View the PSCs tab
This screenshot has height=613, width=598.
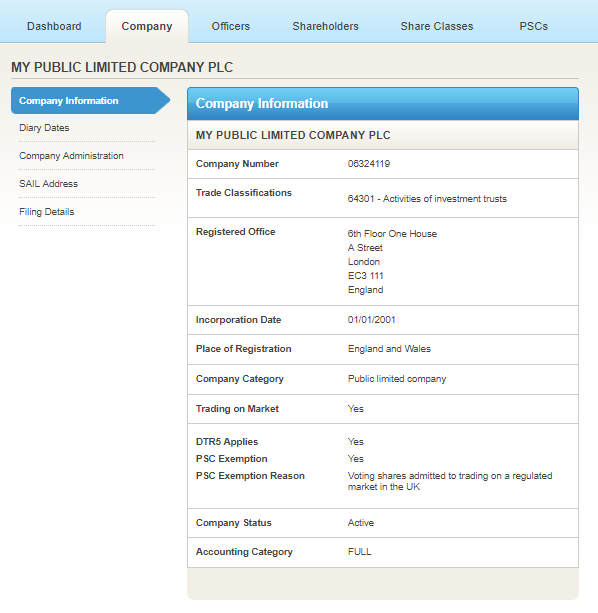pos(534,26)
